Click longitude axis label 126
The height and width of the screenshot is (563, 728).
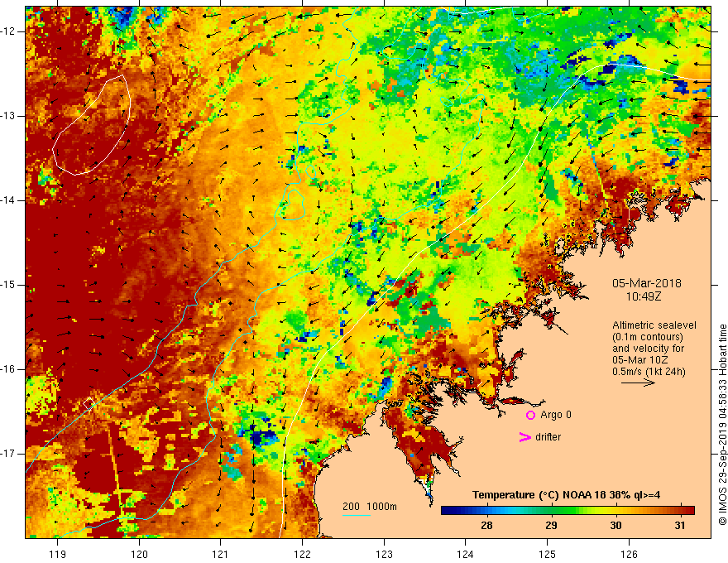click(629, 554)
